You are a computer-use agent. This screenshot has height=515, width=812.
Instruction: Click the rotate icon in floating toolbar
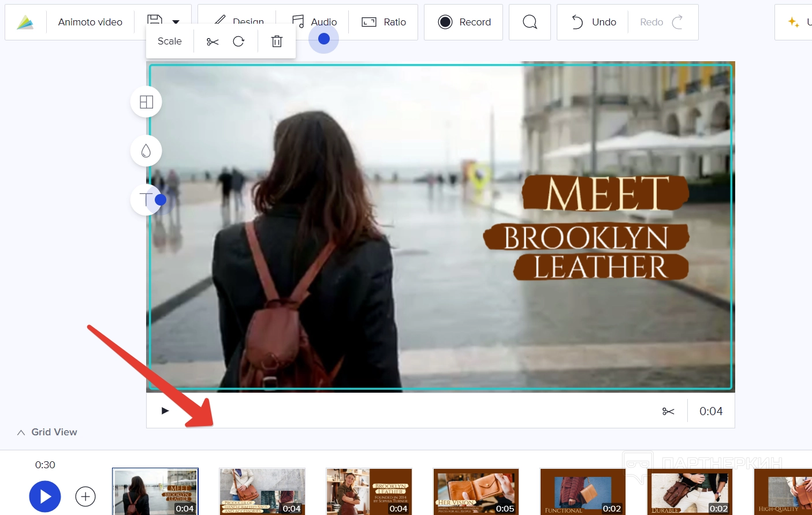click(x=239, y=42)
